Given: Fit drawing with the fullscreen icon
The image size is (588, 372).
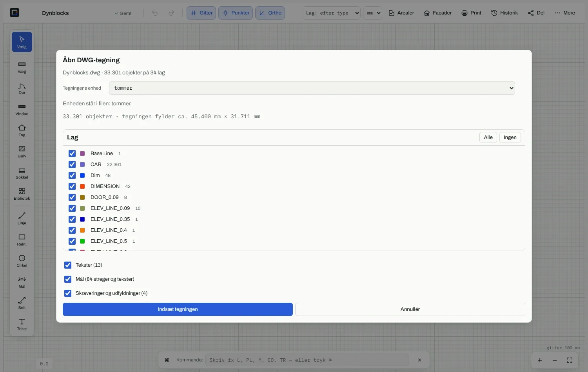Looking at the screenshot, I should 570,360.
